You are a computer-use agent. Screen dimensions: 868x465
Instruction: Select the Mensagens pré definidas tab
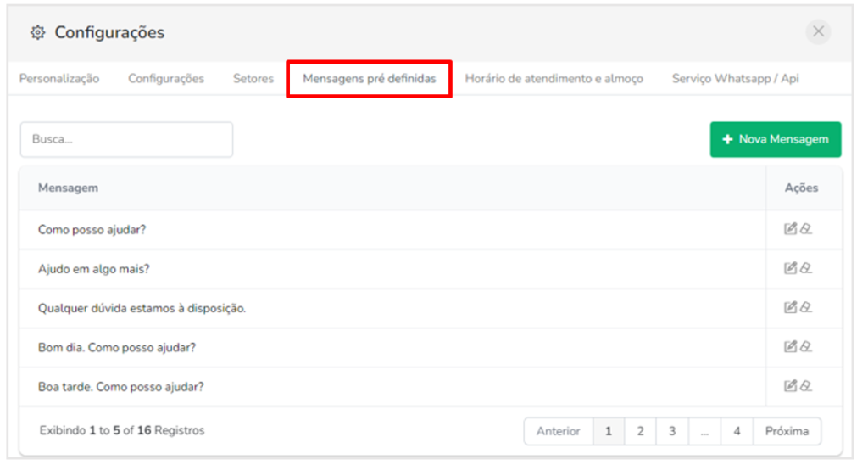coord(370,79)
